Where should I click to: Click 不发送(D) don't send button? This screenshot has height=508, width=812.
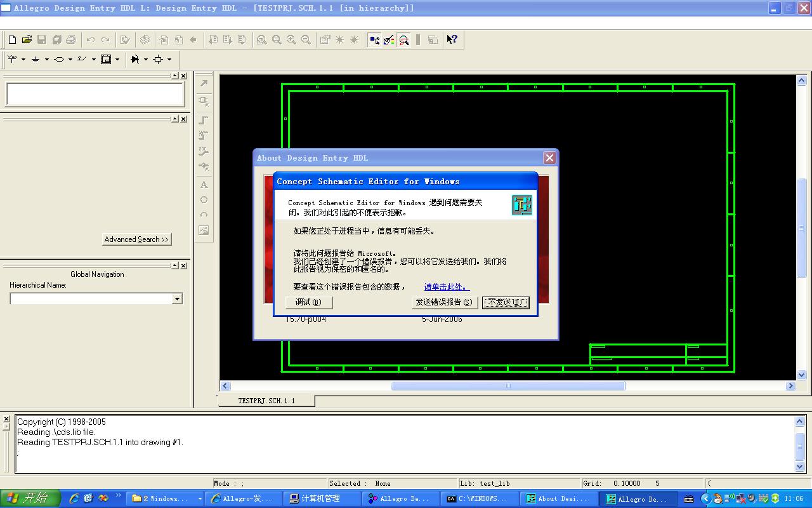(506, 302)
